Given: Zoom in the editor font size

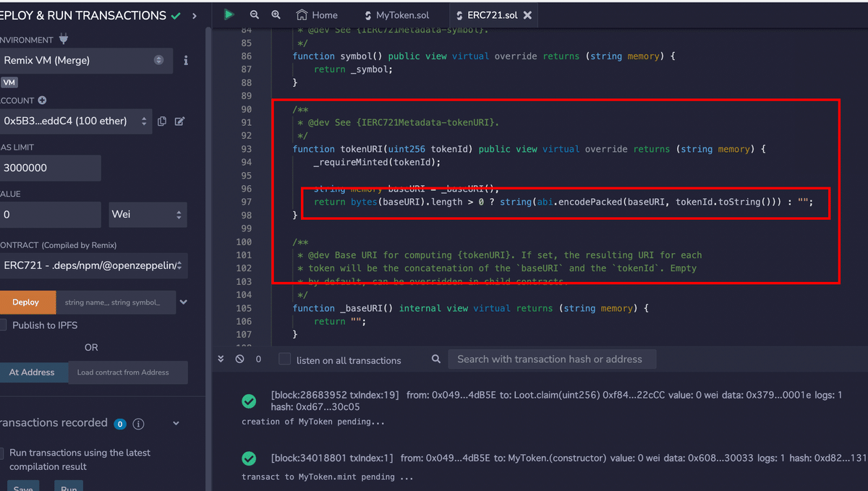Looking at the screenshot, I should [276, 14].
